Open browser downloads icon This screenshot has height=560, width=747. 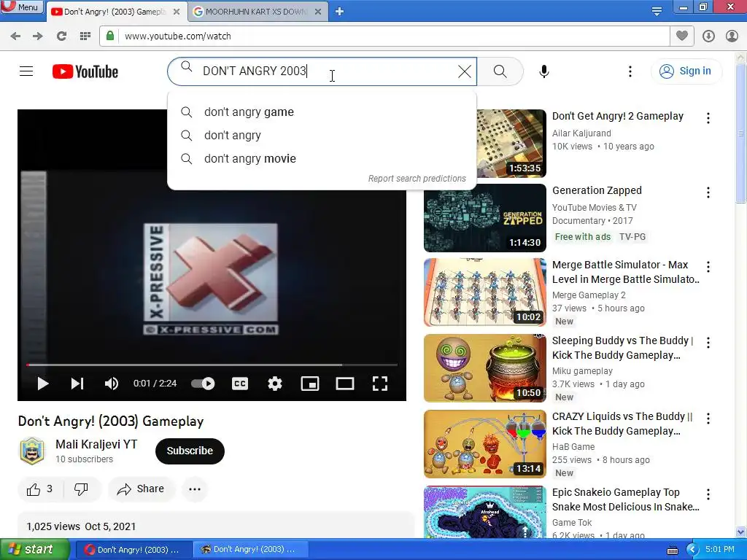click(708, 36)
